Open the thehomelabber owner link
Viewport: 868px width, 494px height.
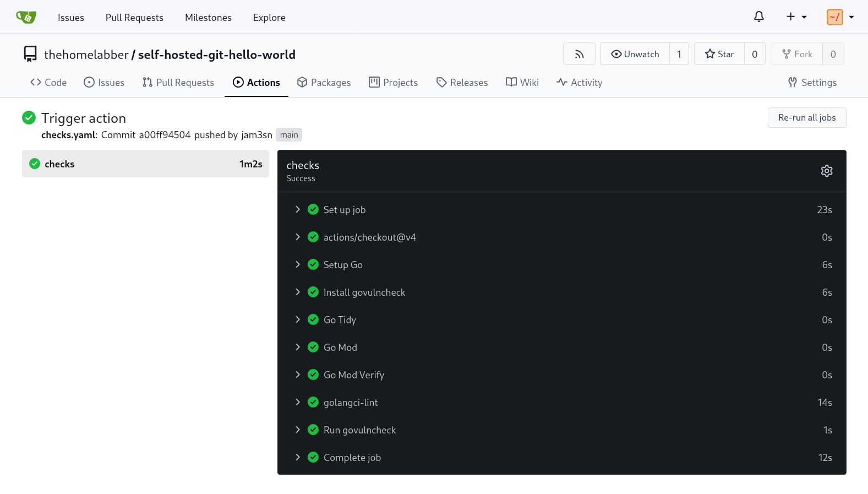pyautogui.click(x=86, y=55)
